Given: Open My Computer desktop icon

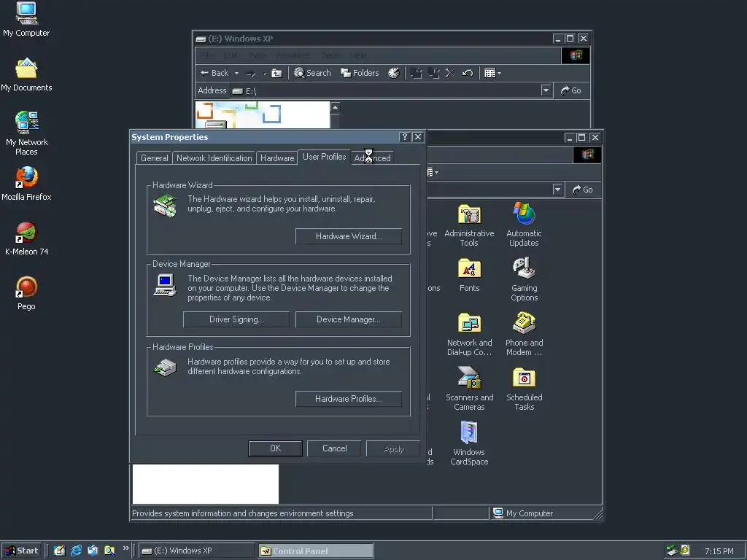Looking at the screenshot, I should [x=26, y=20].
